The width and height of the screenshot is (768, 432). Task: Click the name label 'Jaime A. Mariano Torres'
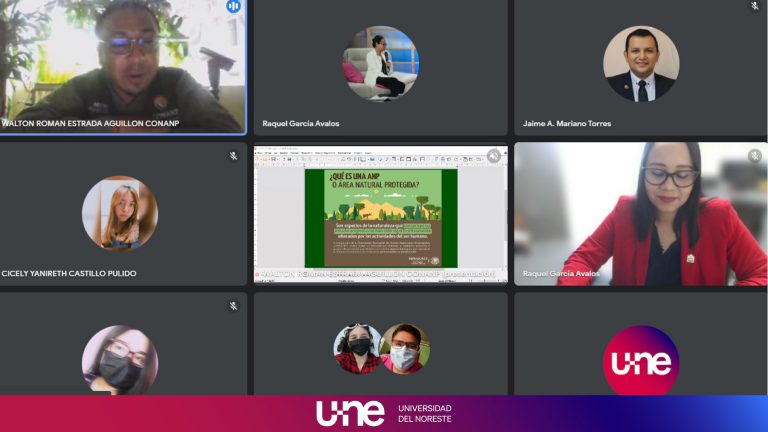(567, 124)
